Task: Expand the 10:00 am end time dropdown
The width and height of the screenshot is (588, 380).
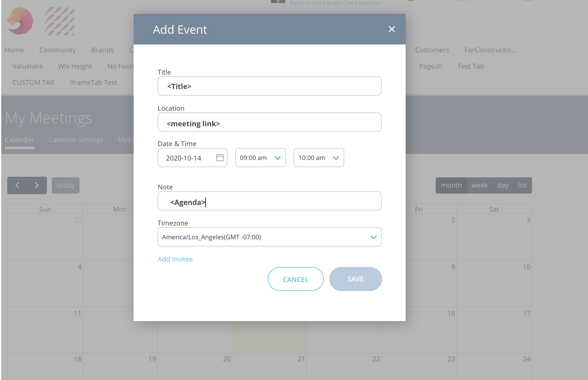Action: click(x=319, y=158)
